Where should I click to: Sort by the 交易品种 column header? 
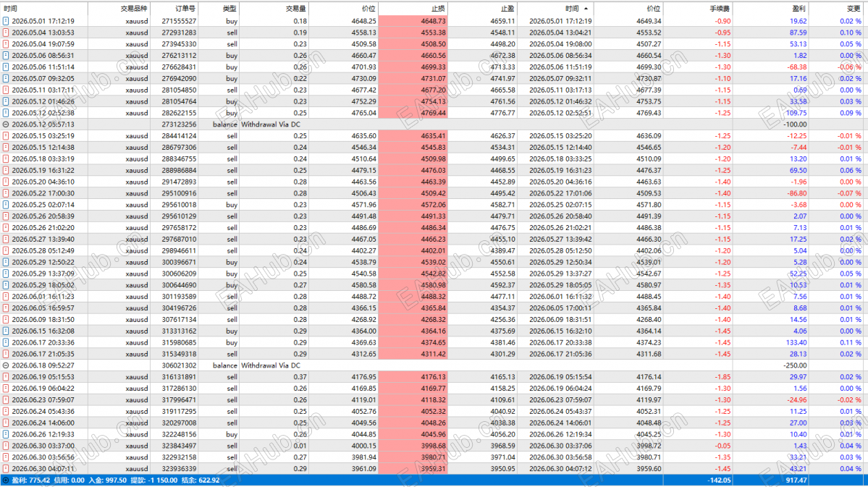[134, 8]
